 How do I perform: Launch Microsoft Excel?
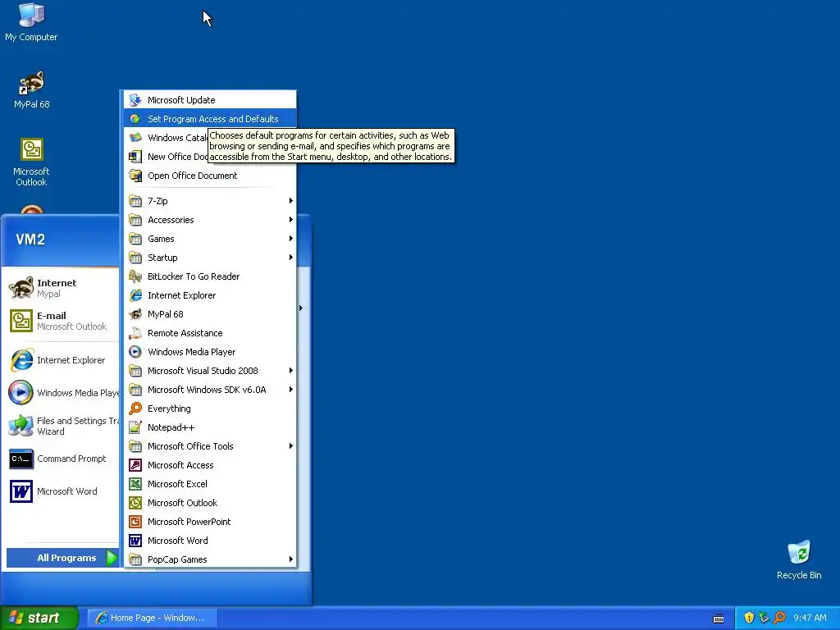point(209,484)
